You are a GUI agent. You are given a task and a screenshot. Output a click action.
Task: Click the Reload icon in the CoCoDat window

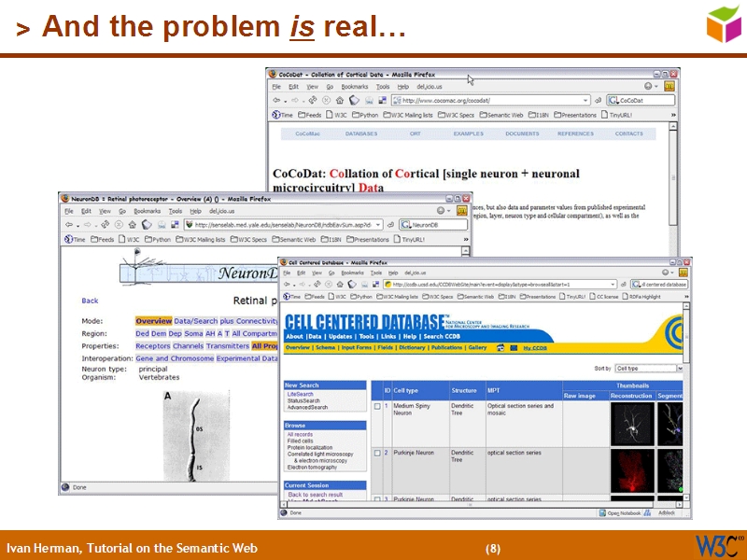(312, 100)
